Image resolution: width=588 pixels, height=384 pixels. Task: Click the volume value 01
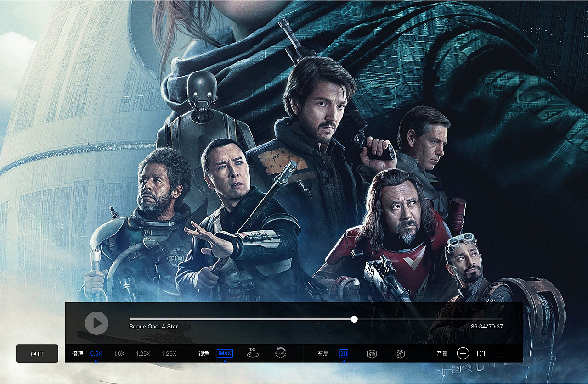(481, 354)
